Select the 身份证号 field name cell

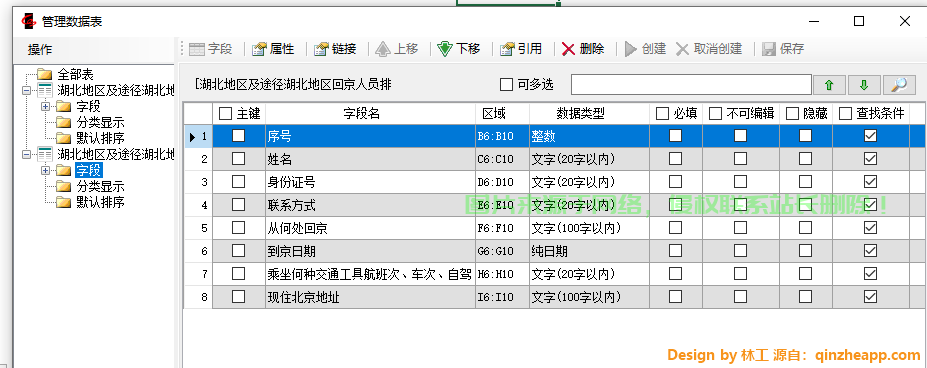(370, 182)
